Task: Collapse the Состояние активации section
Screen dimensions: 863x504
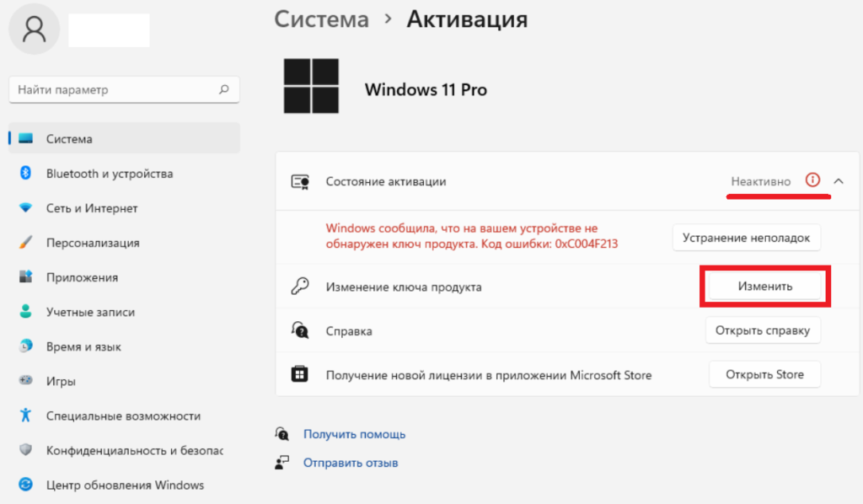Action: (839, 180)
